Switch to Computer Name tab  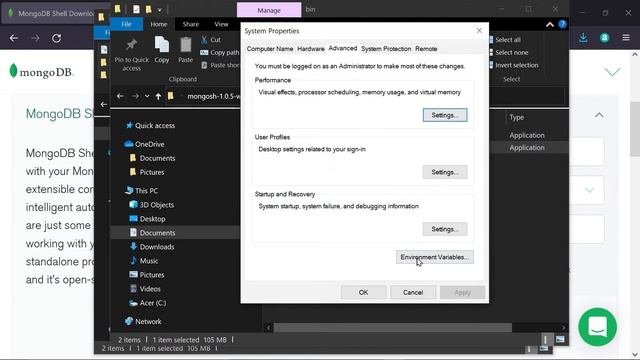pyautogui.click(x=269, y=49)
